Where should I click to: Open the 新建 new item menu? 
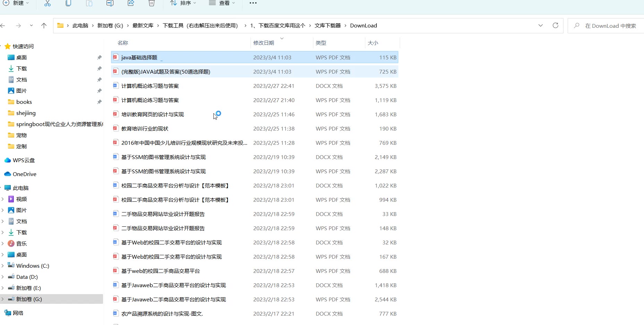16,3
